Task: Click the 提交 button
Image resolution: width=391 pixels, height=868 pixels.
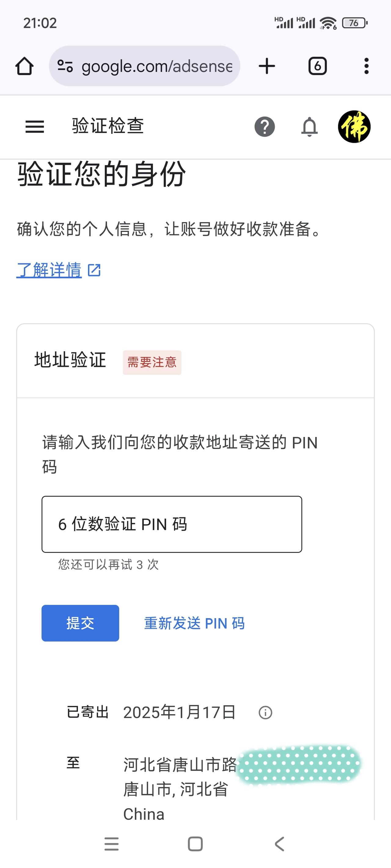Action: click(x=80, y=623)
